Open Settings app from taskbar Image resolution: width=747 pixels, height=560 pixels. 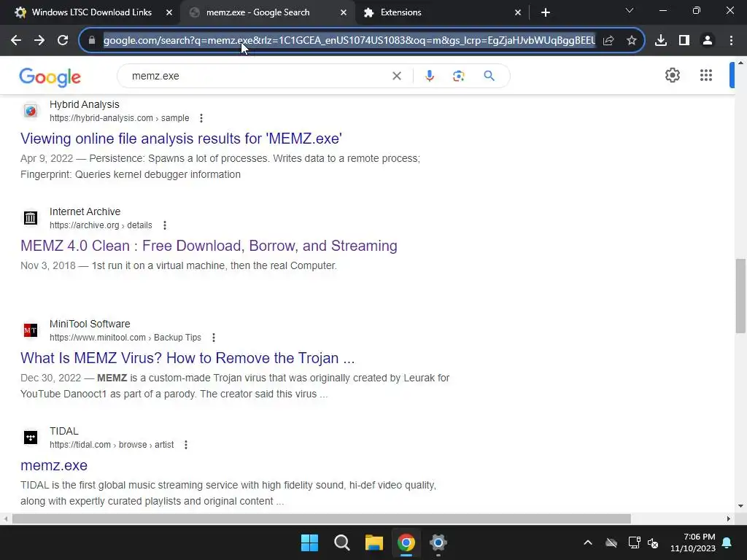(438, 542)
